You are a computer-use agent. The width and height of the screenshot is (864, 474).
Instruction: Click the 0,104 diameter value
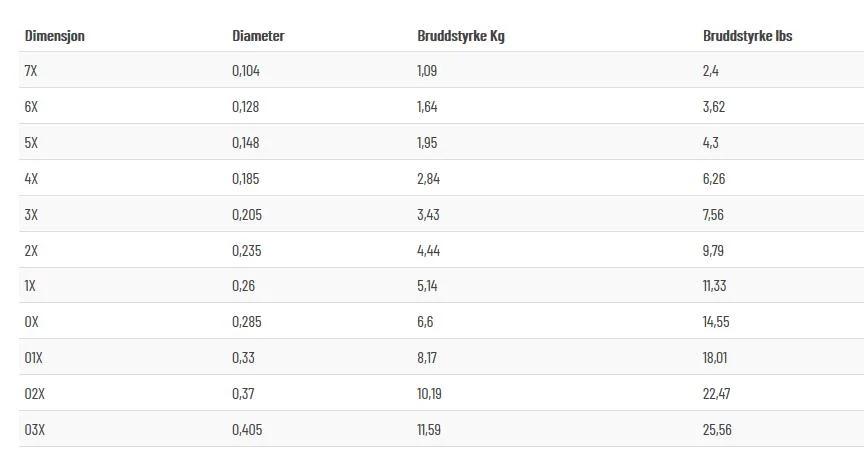246,71
